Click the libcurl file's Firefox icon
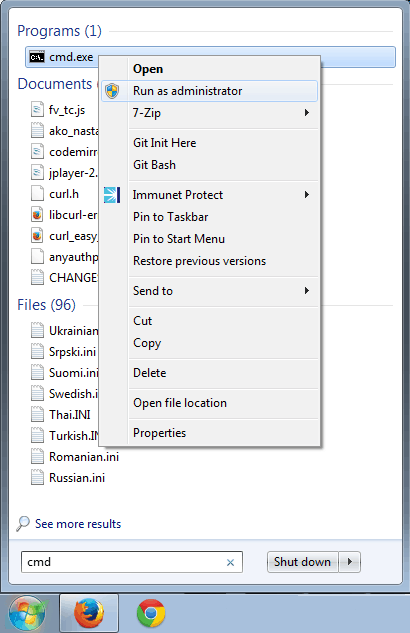Viewport: 410px width, 633px height. [x=37, y=215]
